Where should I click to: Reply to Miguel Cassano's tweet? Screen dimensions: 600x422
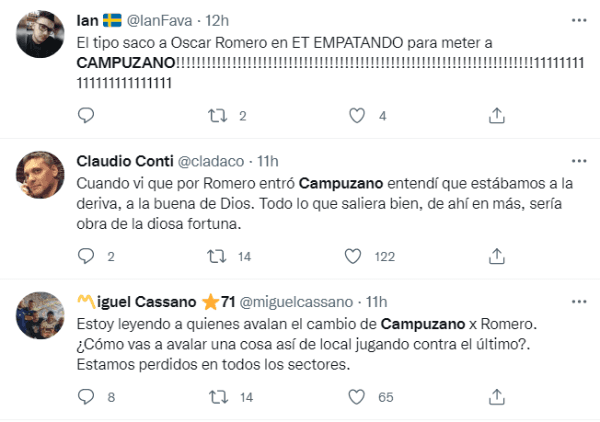click(87, 396)
